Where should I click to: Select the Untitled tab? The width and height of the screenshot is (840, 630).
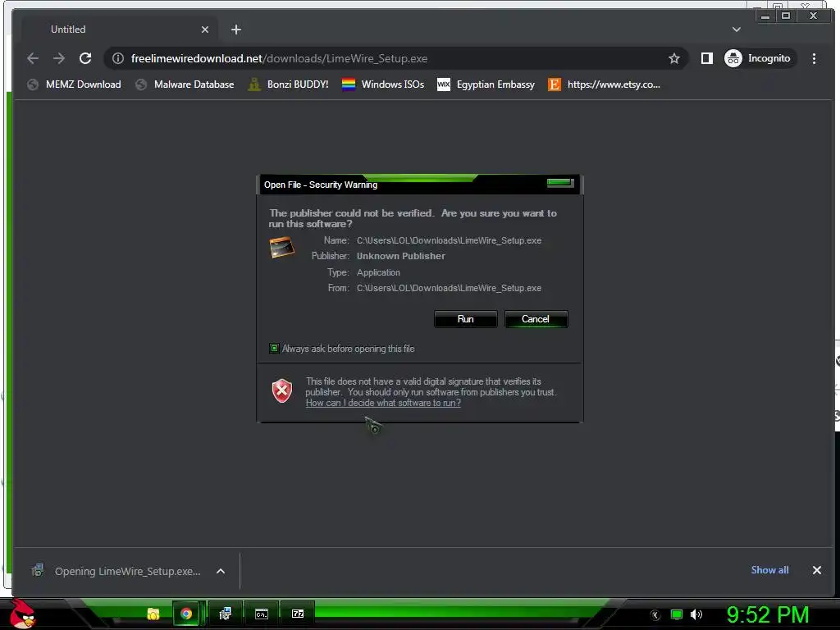click(x=119, y=30)
